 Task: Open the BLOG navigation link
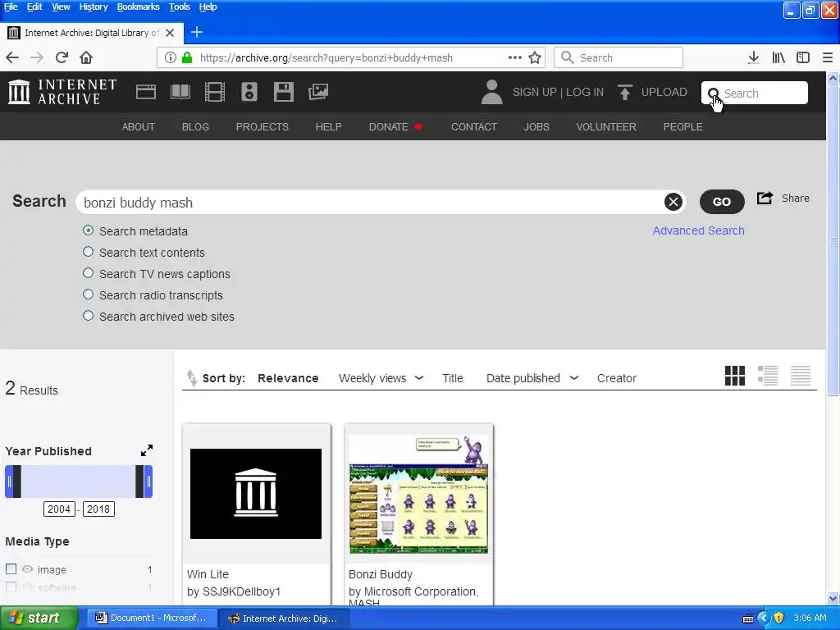point(195,127)
